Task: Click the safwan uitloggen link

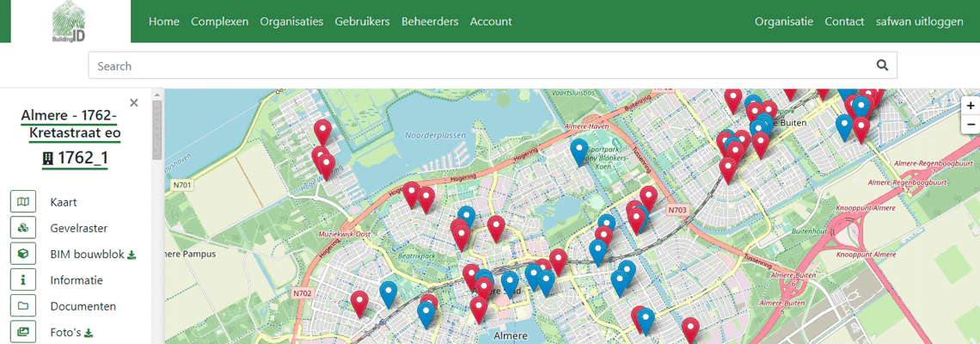Action: pos(919,21)
